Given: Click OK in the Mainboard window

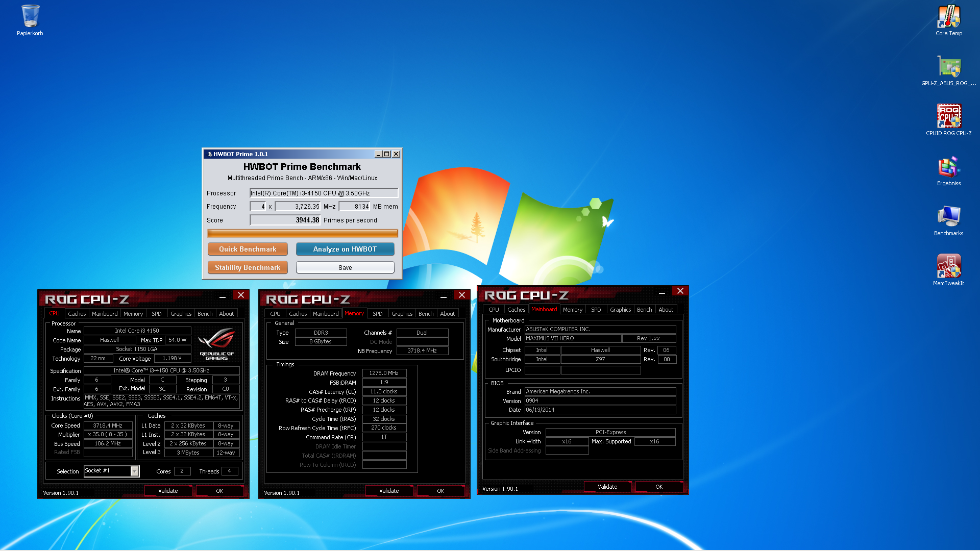Looking at the screenshot, I should [659, 487].
